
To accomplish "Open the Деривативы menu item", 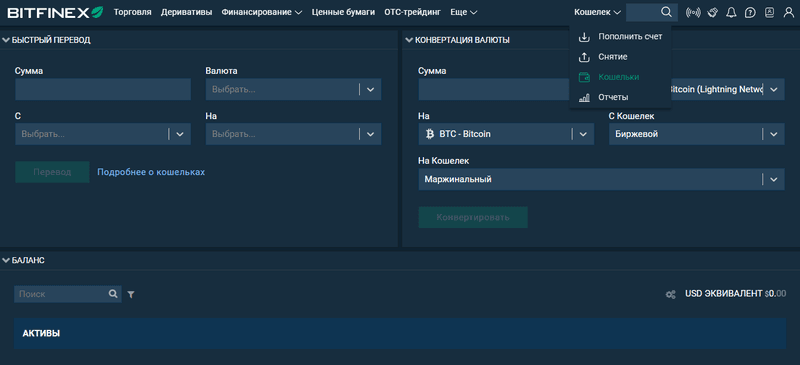I will click(186, 12).
